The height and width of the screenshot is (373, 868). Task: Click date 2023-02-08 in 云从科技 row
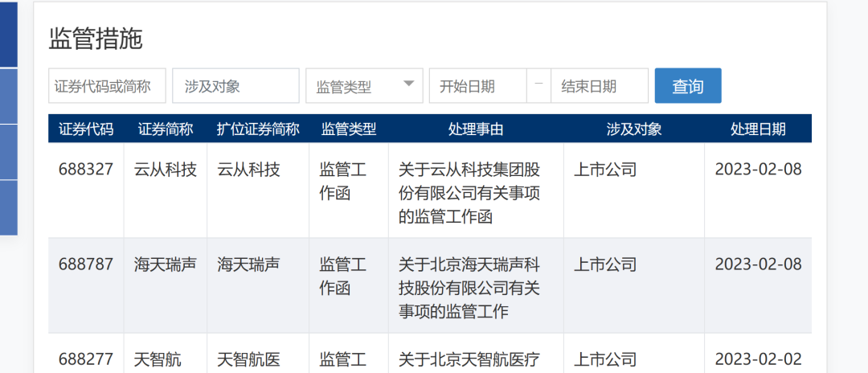(x=758, y=170)
